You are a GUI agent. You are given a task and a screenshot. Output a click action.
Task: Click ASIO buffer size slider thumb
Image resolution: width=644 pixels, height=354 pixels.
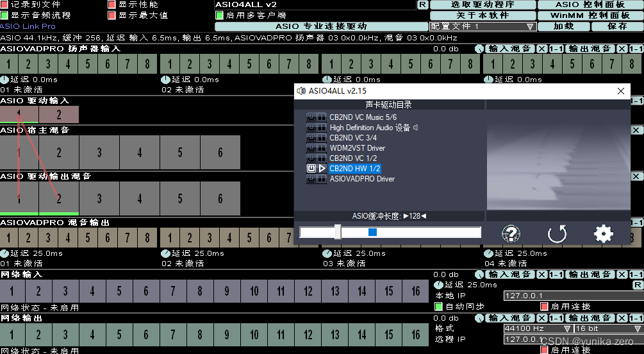(x=338, y=232)
